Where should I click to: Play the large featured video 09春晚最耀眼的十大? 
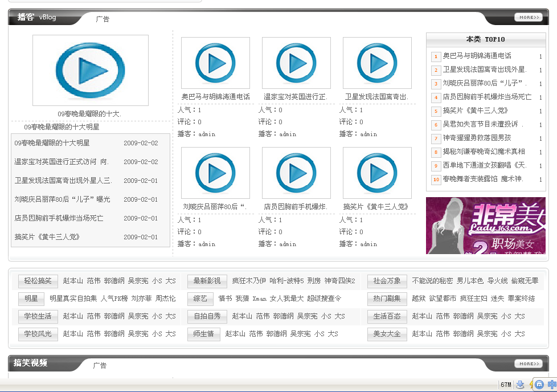pos(90,70)
